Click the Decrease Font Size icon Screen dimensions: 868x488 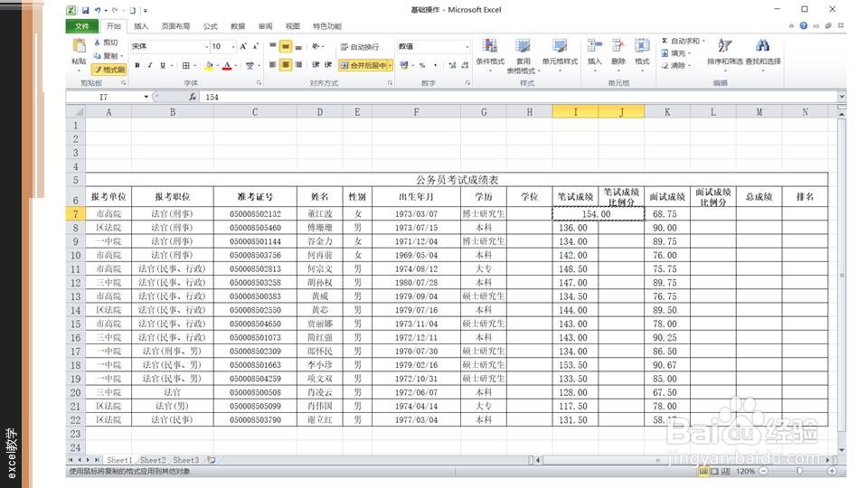click(255, 46)
